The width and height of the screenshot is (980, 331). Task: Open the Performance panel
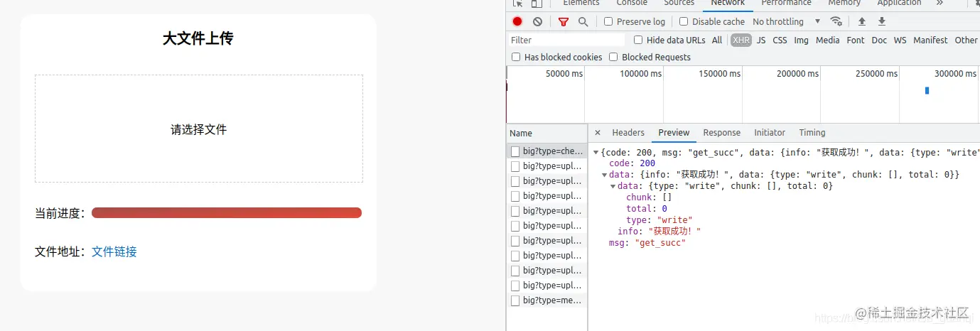tap(786, 4)
